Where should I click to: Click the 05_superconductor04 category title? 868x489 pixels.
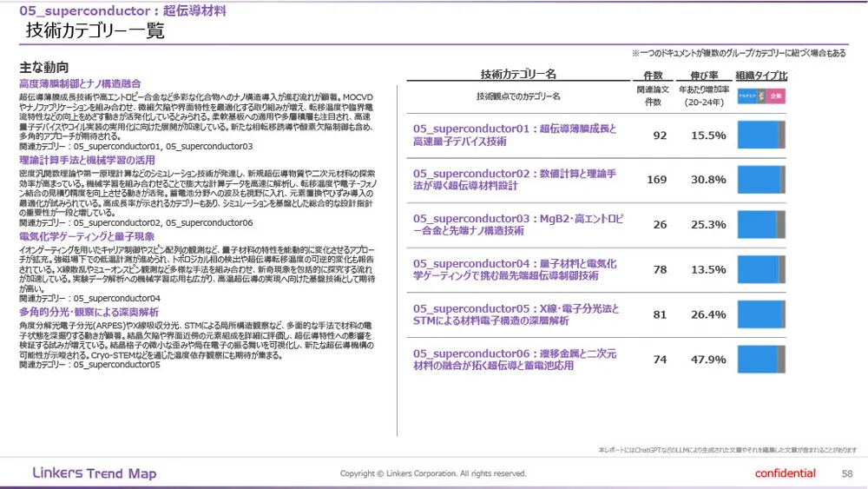coord(515,269)
